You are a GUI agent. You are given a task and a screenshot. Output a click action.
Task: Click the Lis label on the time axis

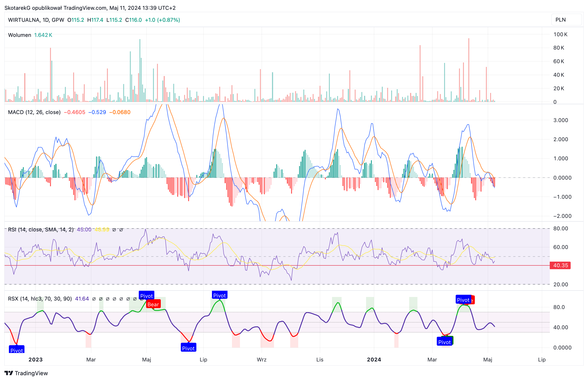[x=320, y=359]
